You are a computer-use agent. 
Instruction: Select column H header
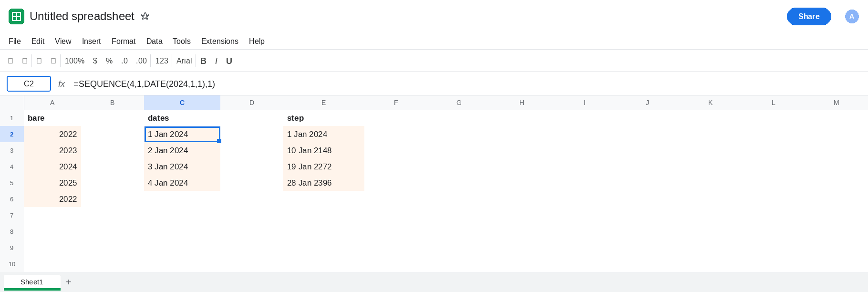522,103
